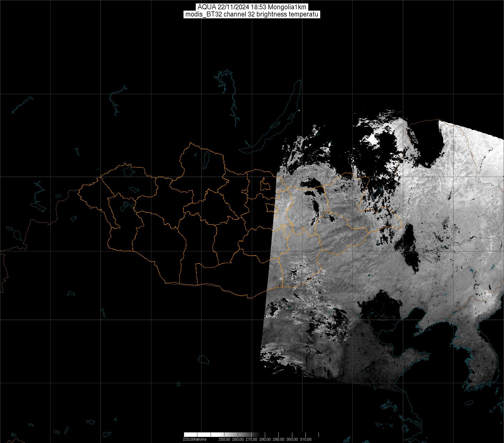504x443 pixels.
Task: Click the long river outline north of Mongolia
Action: click(234, 106)
